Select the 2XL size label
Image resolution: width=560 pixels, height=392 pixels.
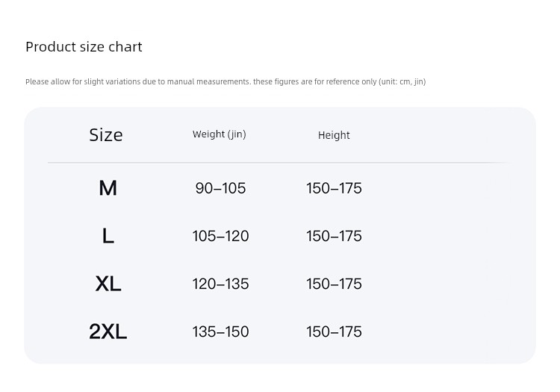click(x=108, y=332)
